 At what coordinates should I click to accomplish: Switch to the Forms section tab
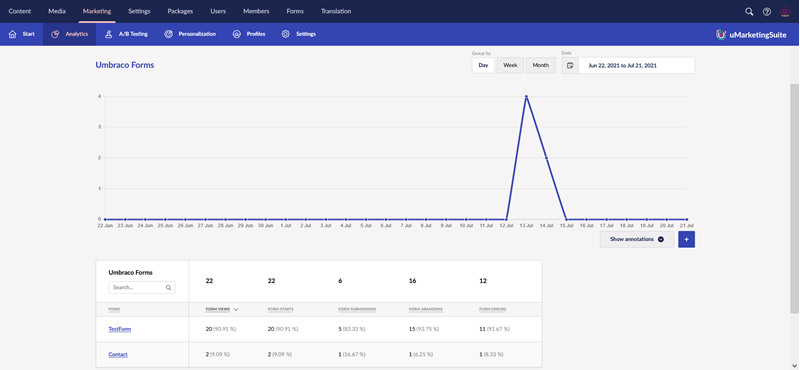tap(295, 11)
